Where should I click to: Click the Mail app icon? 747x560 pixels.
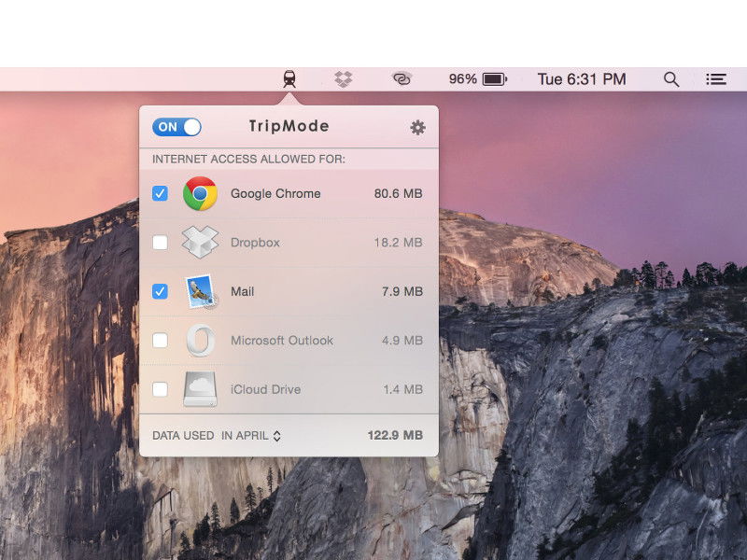pos(201,291)
